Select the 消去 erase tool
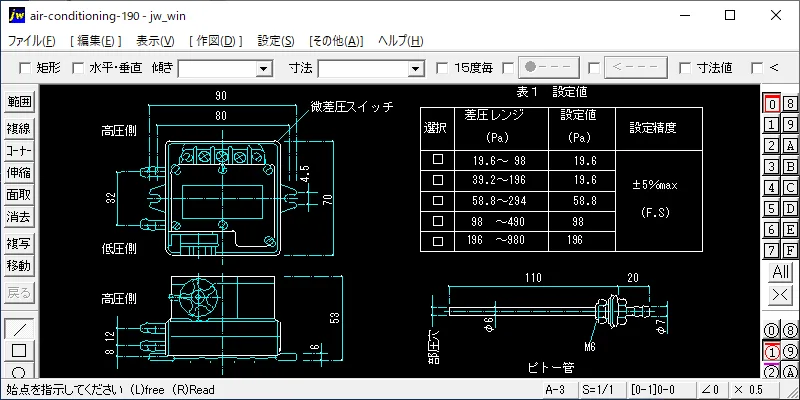This screenshot has height=400, width=800. 19,217
